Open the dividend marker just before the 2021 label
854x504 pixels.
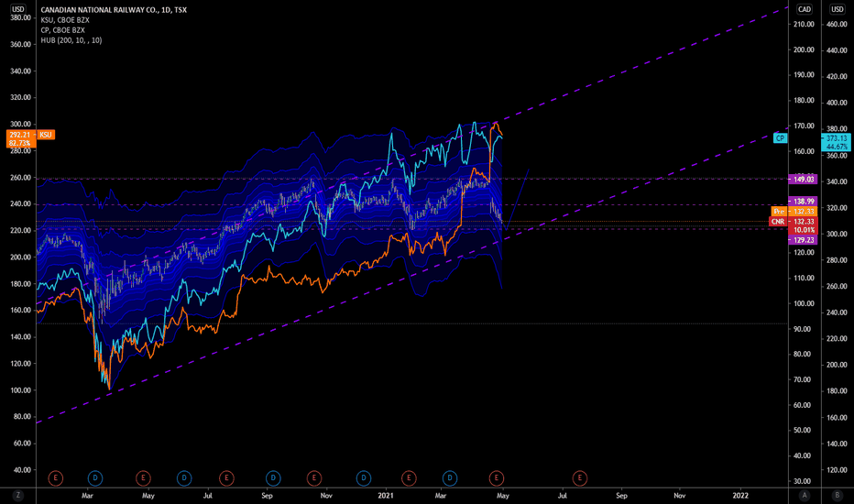point(363,478)
